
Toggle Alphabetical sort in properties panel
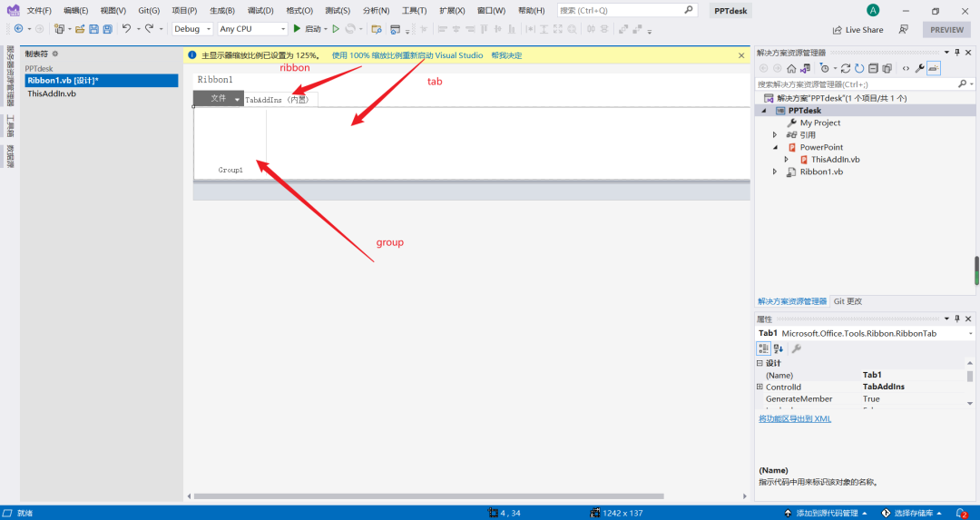(779, 348)
